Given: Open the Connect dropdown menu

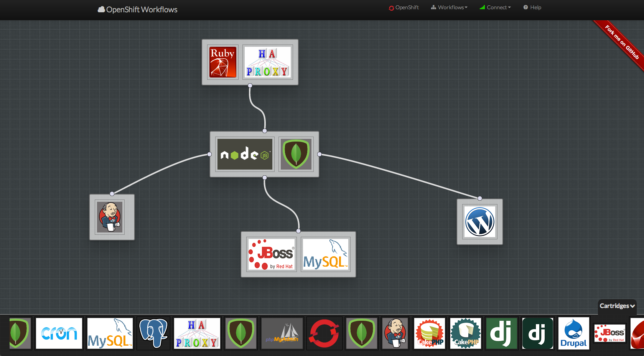Looking at the screenshot, I should click(495, 7).
